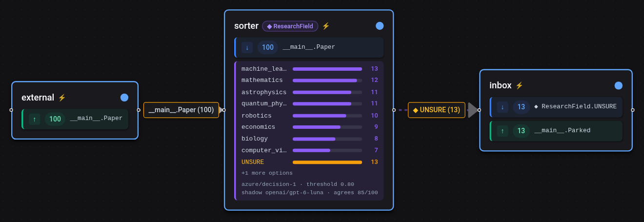
Task: Click the inbox node title
Action: tap(501, 85)
